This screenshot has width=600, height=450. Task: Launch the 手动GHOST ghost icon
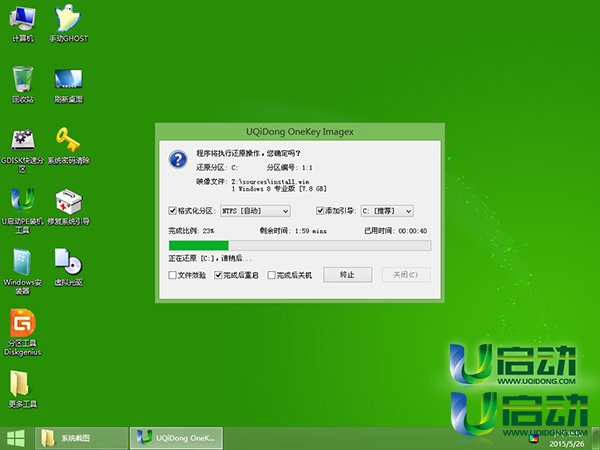point(68,24)
